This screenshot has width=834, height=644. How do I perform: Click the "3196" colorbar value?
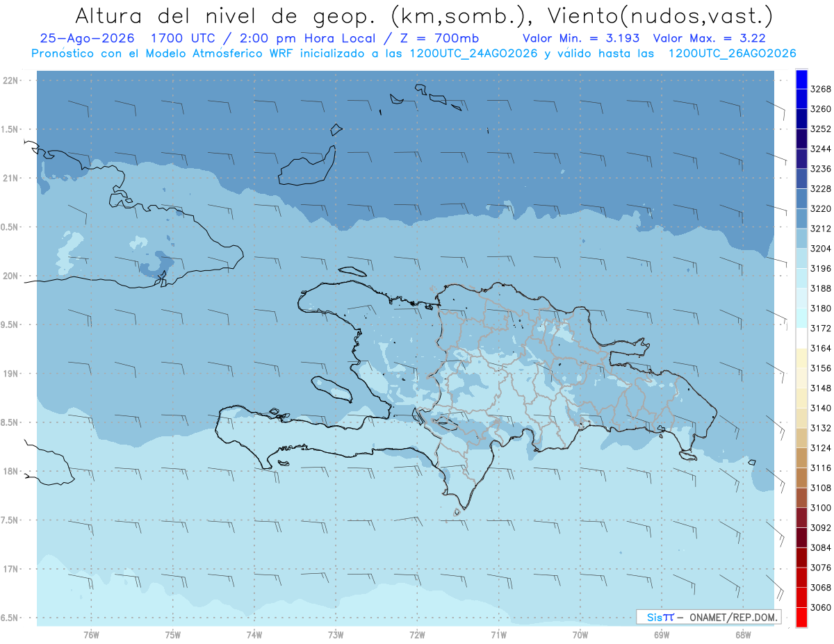click(x=821, y=269)
